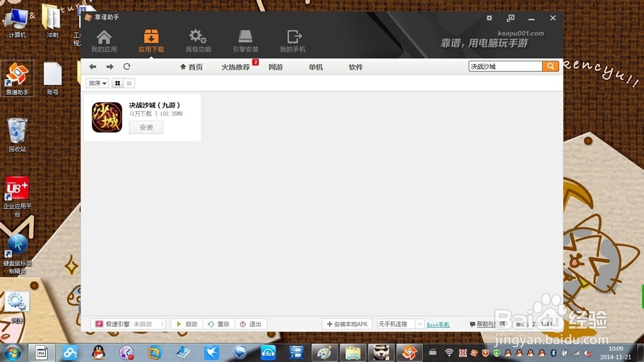Expand the 排序 sort dropdown
Viewport: 644px width, 362px height.
click(97, 83)
